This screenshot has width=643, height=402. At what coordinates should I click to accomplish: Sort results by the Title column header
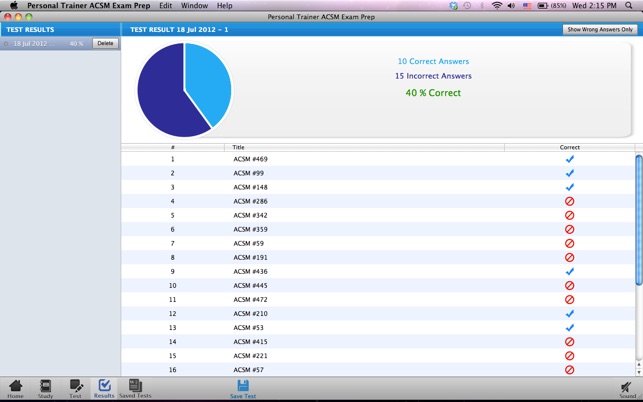(238, 147)
